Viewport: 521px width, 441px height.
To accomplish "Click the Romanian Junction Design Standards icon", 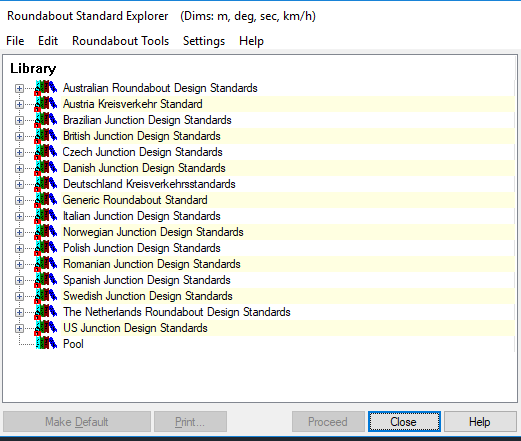I will [46, 264].
